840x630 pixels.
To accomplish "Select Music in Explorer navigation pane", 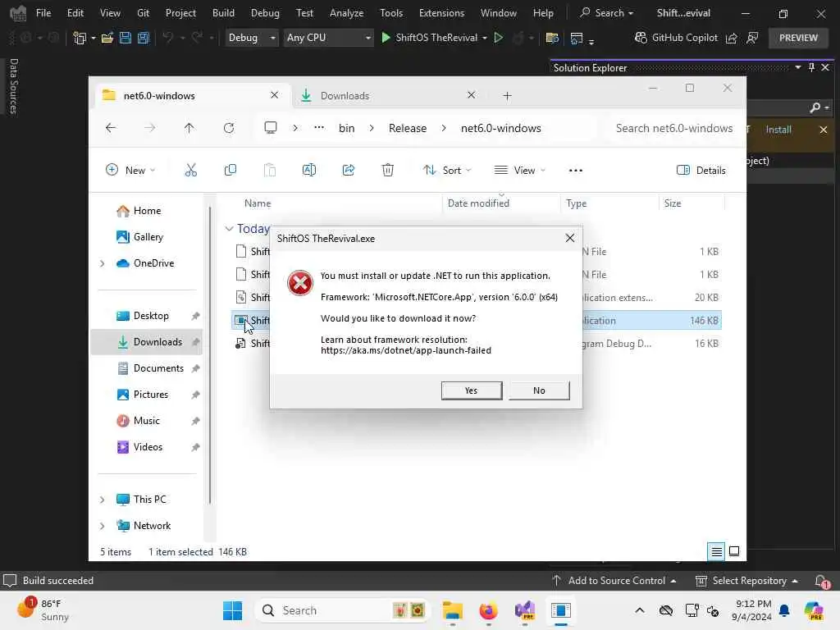I will pyautogui.click(x=146, y=421).
